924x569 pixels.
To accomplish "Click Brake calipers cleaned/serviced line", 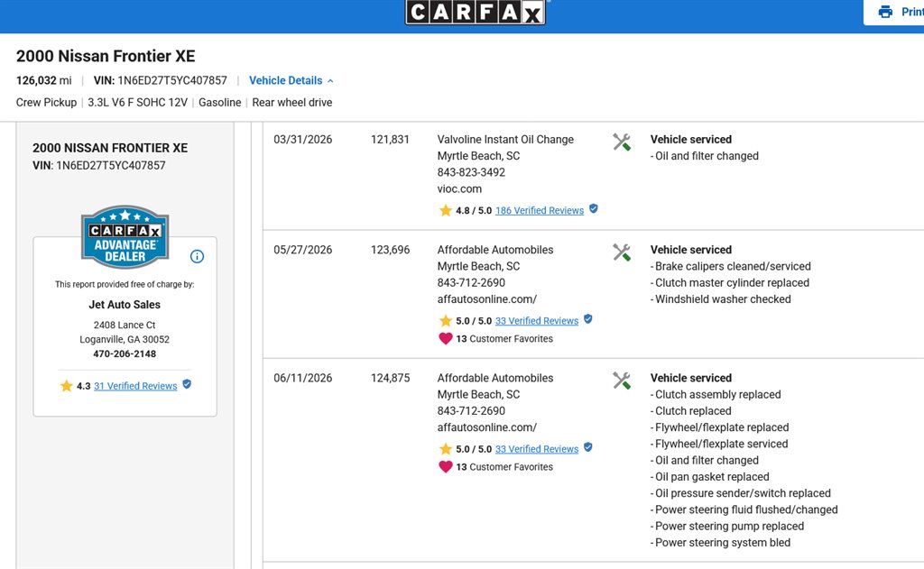I will [x=731, y=266].
